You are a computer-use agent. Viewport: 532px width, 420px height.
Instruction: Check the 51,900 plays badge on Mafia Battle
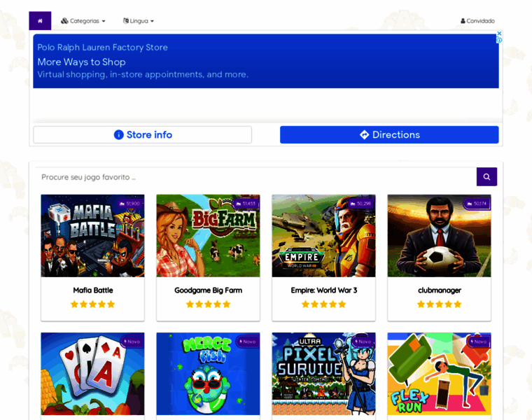click(129, 204)
